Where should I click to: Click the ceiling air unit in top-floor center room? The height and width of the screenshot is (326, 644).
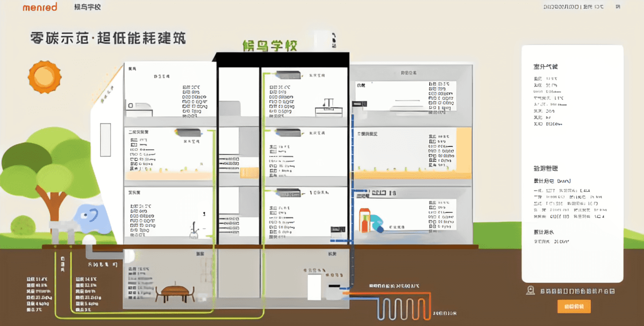[x=288, y=75]
